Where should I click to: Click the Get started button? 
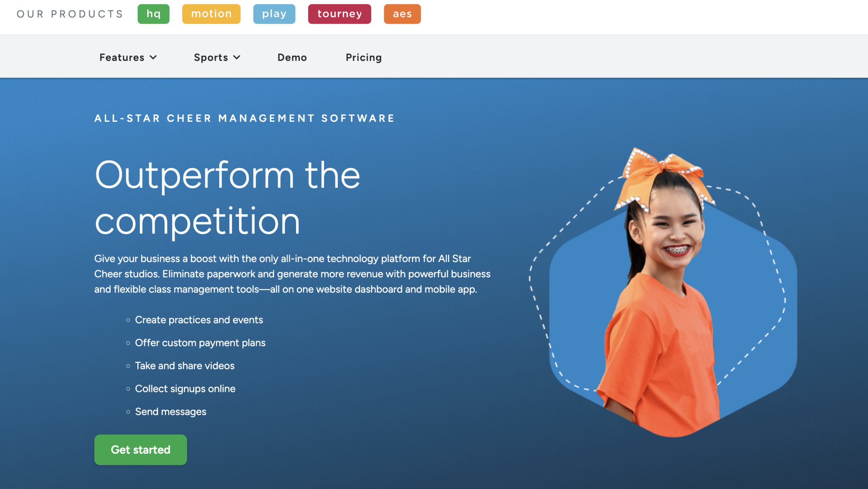140,449
